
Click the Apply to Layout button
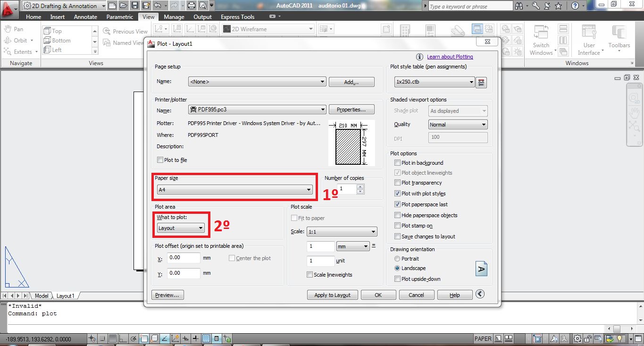click(332, 295)
